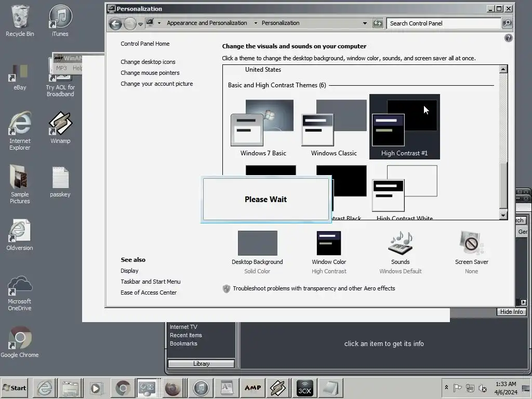Open Control Panel help icon
Image resolution: width=532 pixels, height=399 pixels.
pyautogui.click(x=508, y=38)
